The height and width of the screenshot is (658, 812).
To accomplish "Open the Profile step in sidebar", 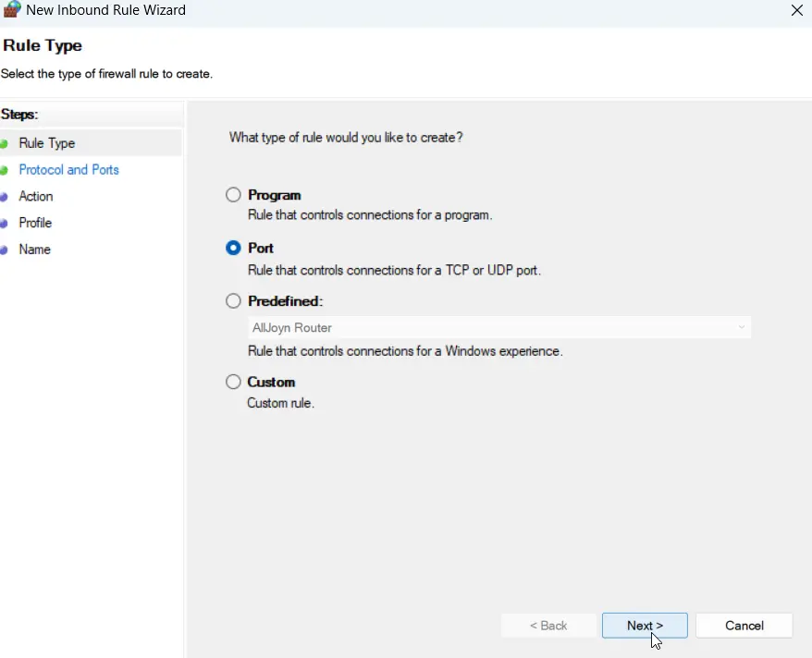I will (x=35, y=223).
